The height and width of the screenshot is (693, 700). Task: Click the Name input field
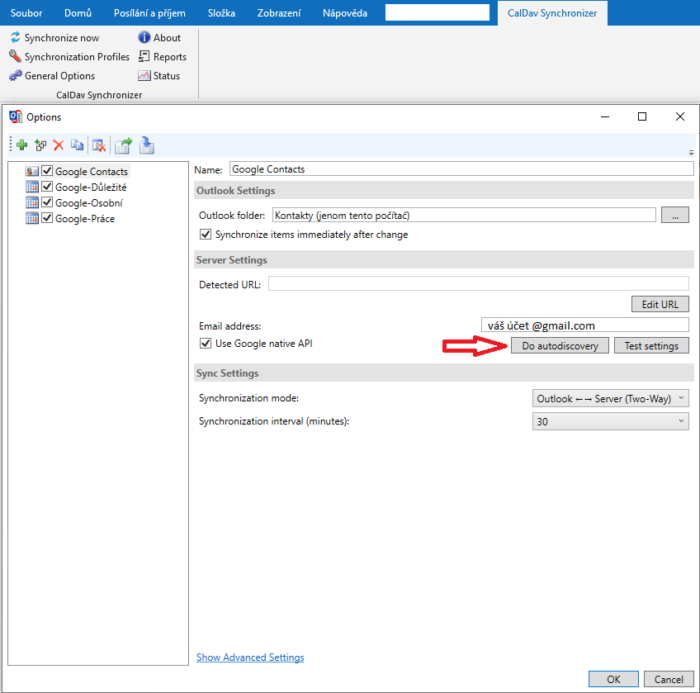(461, 169)
